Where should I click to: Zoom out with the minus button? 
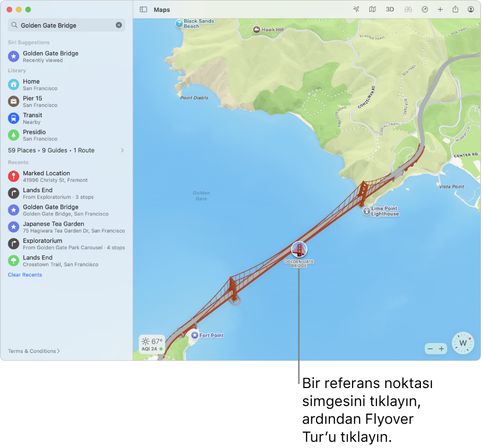430,349
